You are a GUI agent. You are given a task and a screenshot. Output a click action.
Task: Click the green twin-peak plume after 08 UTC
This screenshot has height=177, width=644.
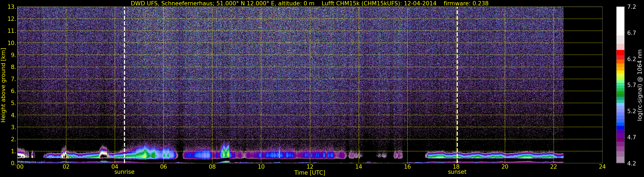point(225,151)
